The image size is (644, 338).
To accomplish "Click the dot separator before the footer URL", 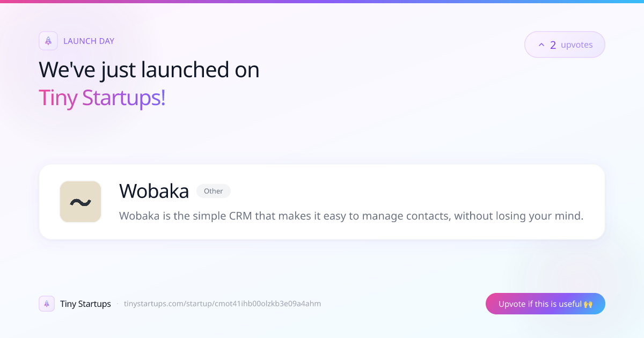I will 118,304.
